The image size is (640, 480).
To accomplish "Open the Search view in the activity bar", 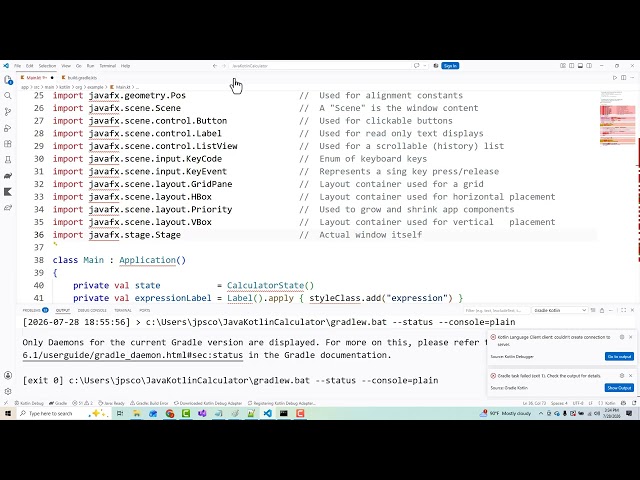I will [8, 96].
